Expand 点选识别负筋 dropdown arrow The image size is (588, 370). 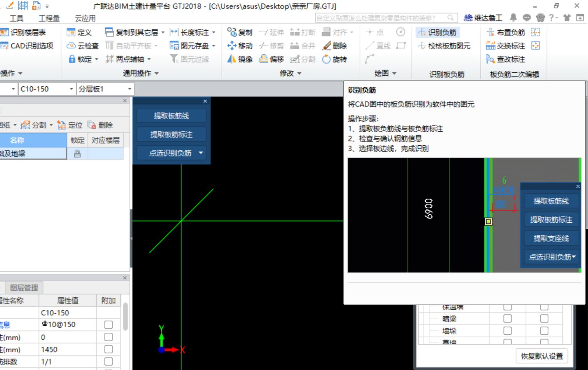click(x=201, y=153)
